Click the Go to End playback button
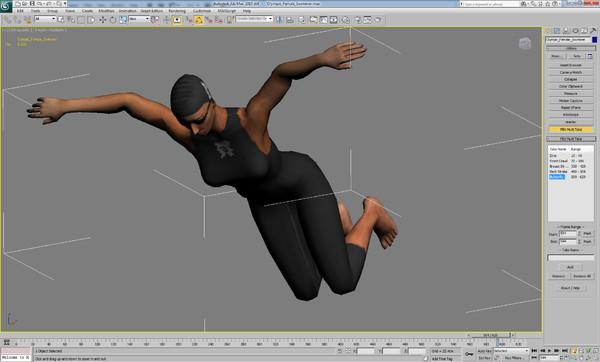Screen dimensions: 600x362 pos(564,351)
